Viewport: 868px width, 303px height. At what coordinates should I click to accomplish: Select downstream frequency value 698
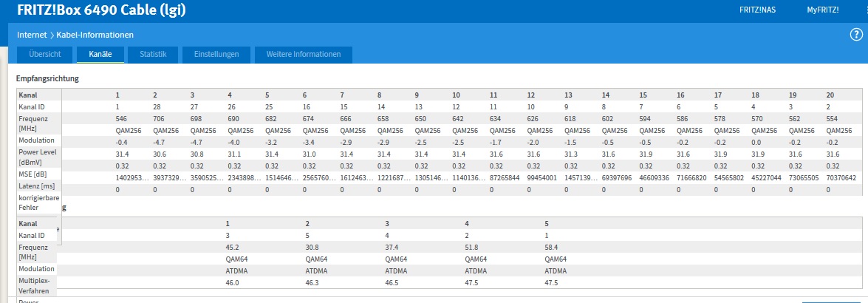[x=197, y=118]
